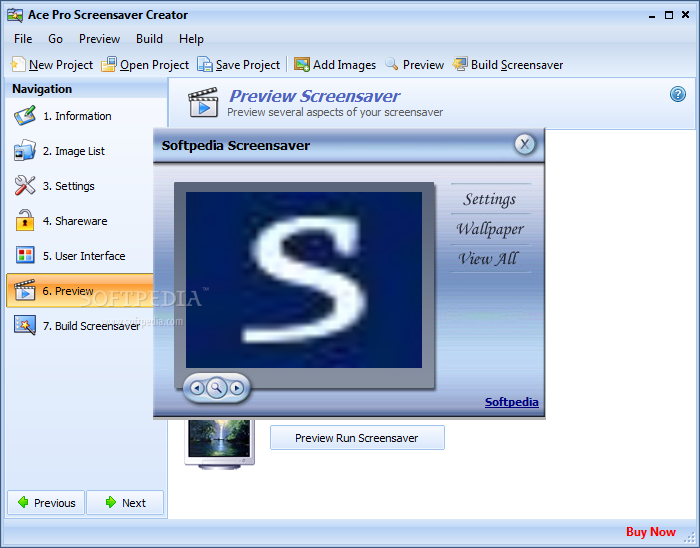
Task: Click the Open Project folder icon
Action: (108, 64)
